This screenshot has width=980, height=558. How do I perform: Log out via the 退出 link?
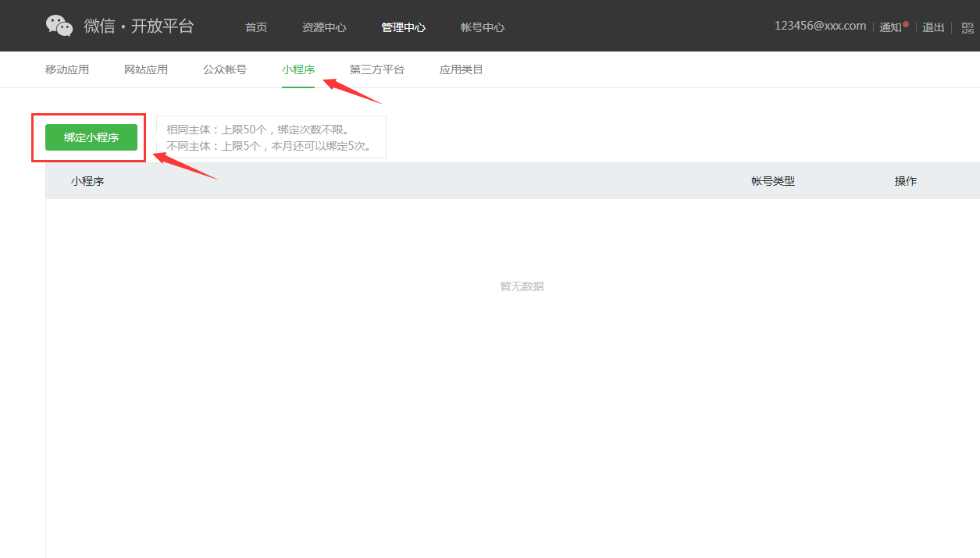pyautogui.click(x=933, y=27)
